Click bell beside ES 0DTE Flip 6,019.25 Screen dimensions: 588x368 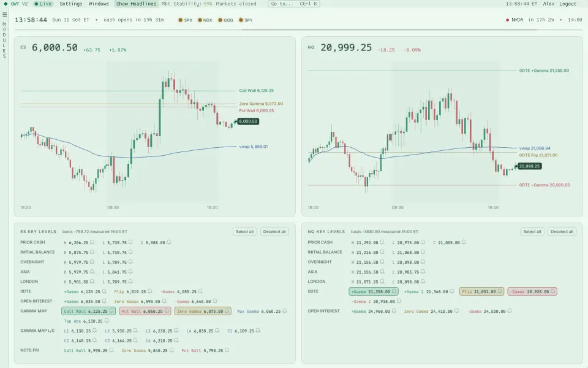[149, 291]
